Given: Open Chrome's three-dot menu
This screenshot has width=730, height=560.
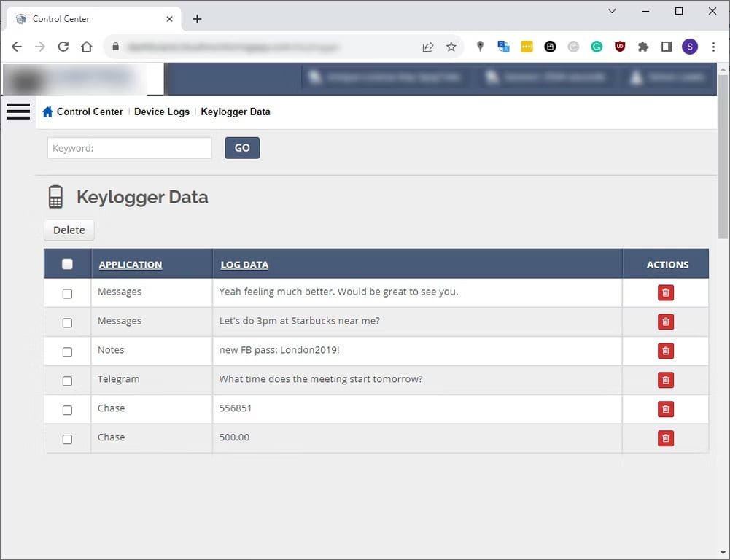Looking at the screenshot, I should coord(712,47).
